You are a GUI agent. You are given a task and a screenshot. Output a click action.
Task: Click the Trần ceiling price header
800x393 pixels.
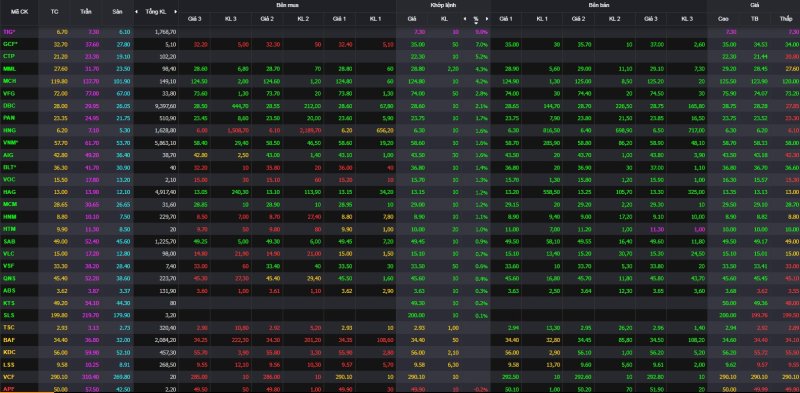point(86,11)
